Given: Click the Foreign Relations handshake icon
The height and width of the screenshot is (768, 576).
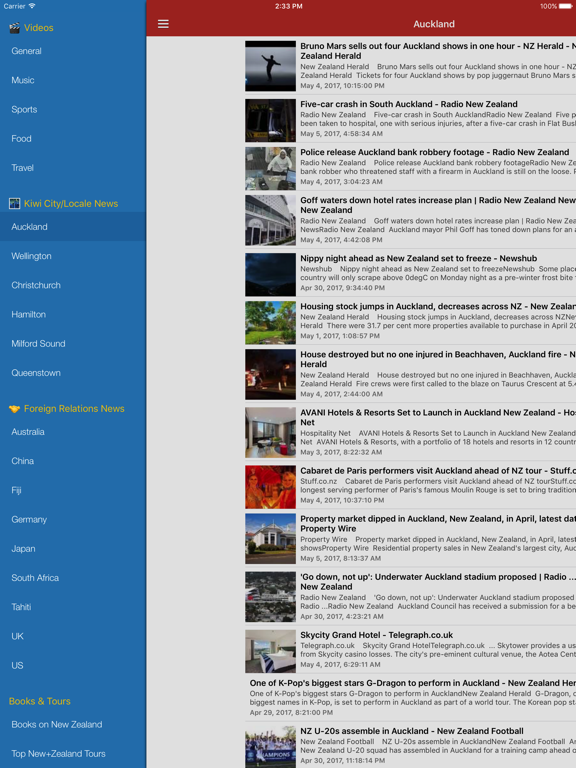Looking at the screenshot, I should click(15, 408).
